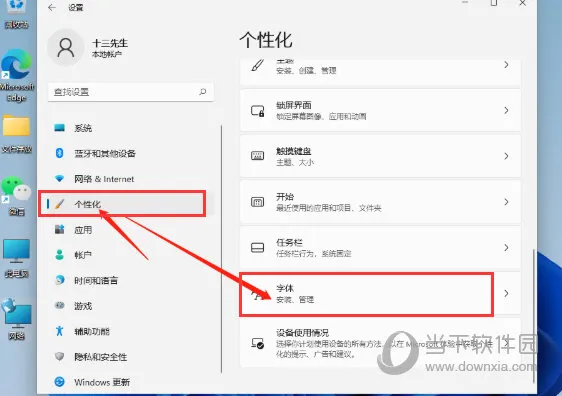Expand the 触摸键盘 row chevron
Image resolution: width=562 pixels, height=396 pixels.
tap(506, 156)
